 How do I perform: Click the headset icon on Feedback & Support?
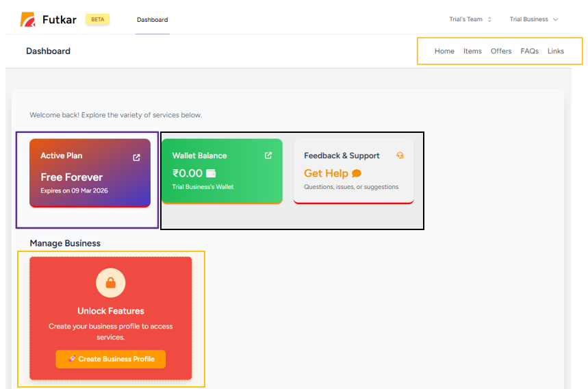[x=400, y=155]
